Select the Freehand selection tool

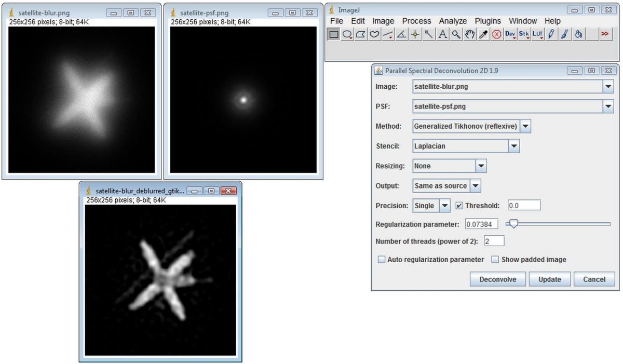tap(374, 34)
